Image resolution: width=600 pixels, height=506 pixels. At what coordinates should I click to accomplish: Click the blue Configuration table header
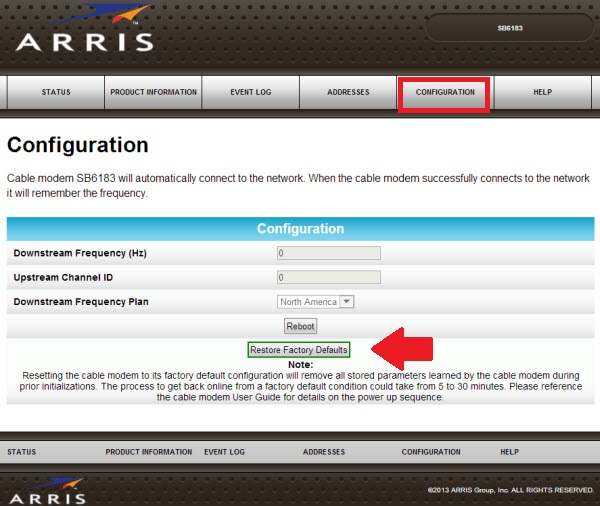point(300,229)
